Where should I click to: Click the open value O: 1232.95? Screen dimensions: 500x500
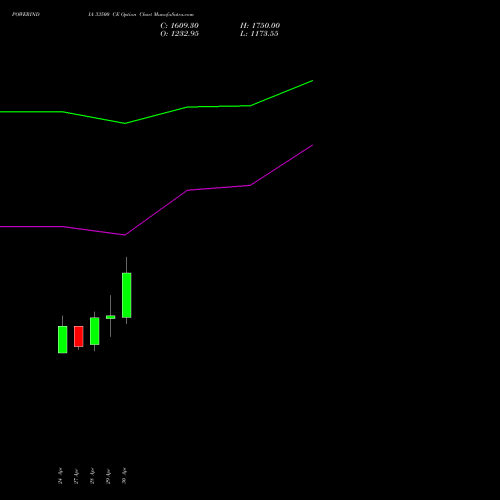click(179, 34)
